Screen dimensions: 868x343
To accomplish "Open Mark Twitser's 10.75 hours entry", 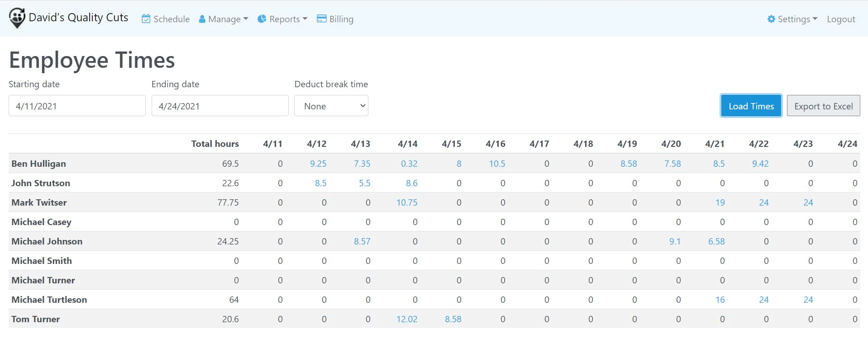I will pyautogui.click(x=407, y=202).
